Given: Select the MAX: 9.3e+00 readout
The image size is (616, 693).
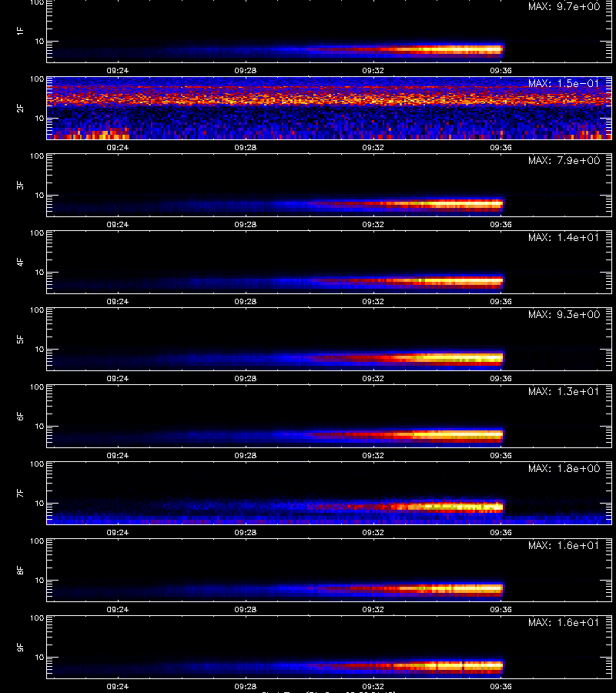Looking at the screenshot, I should 564,314.
